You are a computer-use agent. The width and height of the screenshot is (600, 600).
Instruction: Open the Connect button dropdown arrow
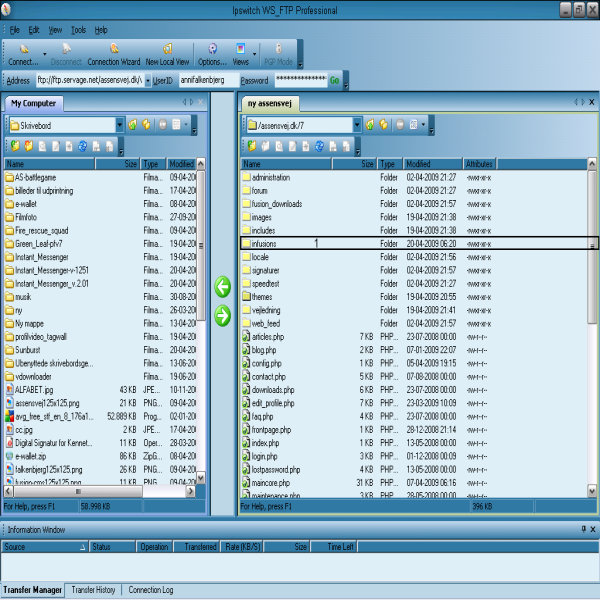(44, 54)
